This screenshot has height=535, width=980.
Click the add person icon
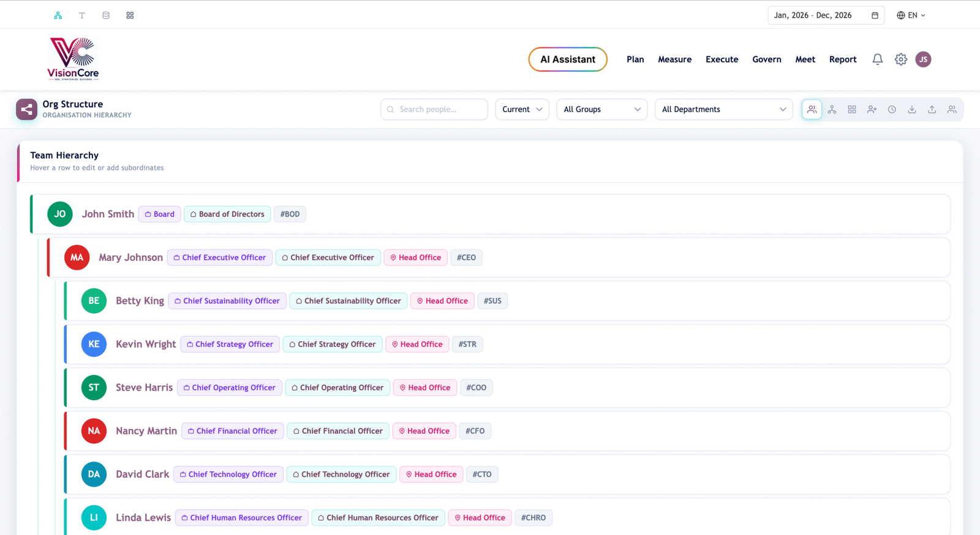click(x=872, y=110)
